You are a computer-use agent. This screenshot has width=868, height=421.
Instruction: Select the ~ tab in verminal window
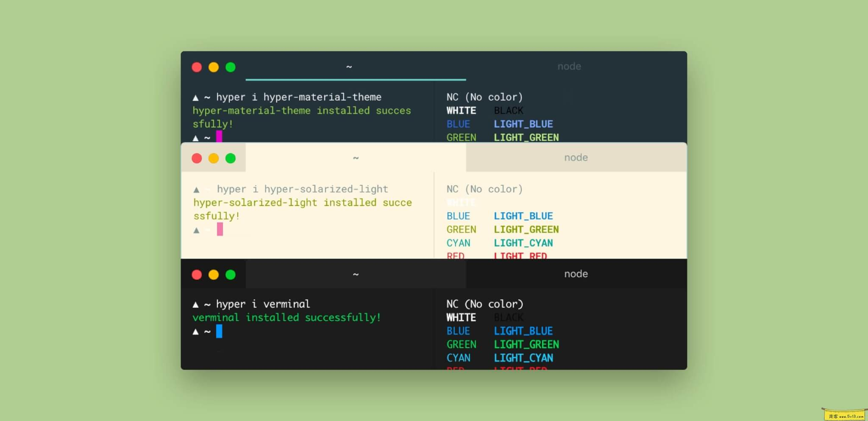[x=356, y=274]
